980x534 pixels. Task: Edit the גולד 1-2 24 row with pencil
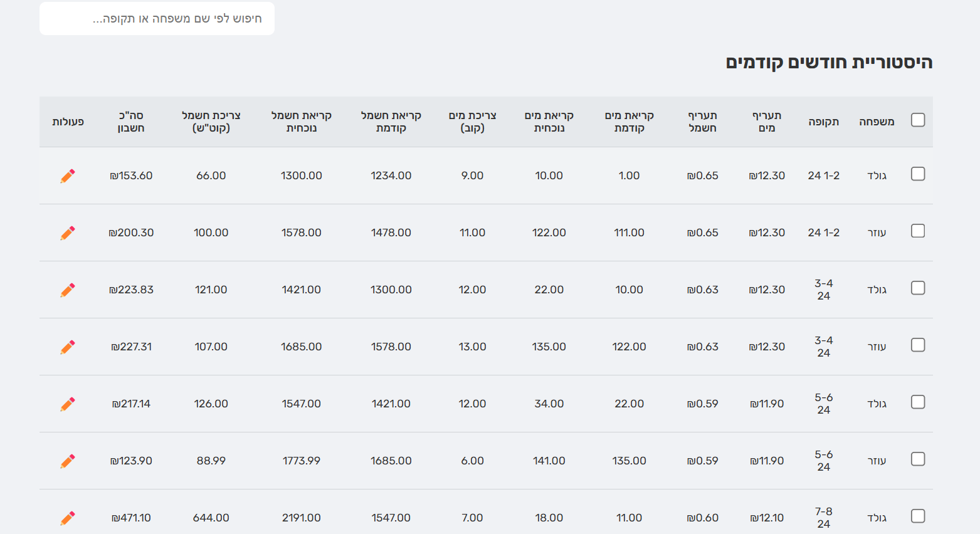coord(68,176)
